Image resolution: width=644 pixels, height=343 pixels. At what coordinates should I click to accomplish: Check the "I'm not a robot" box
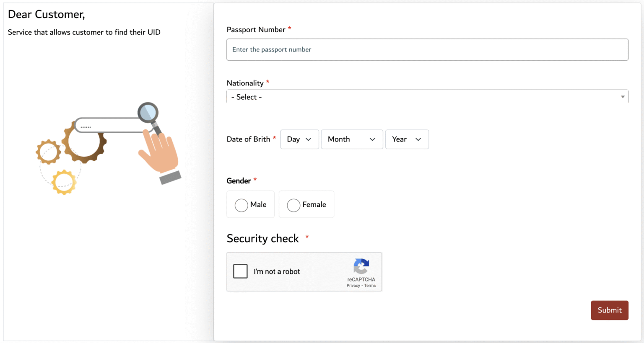point(240,271)
